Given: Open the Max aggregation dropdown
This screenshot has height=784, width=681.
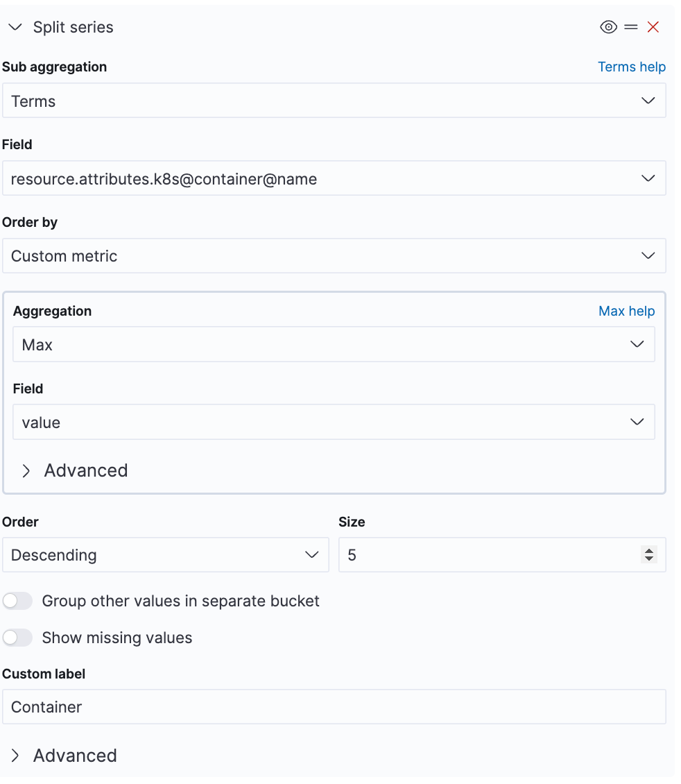Looking at the screenshot, I should pos(334,345).
